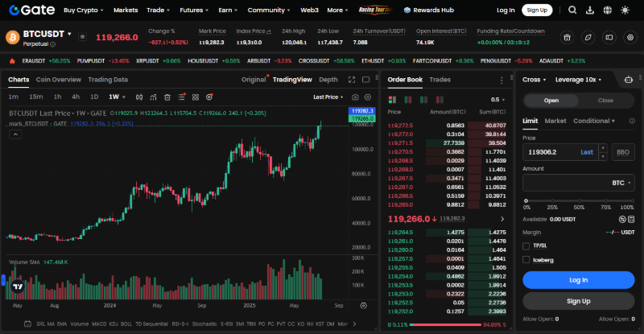Open the search magnifier in the header
The image size is (644, 334).
[x=572, y=10]
